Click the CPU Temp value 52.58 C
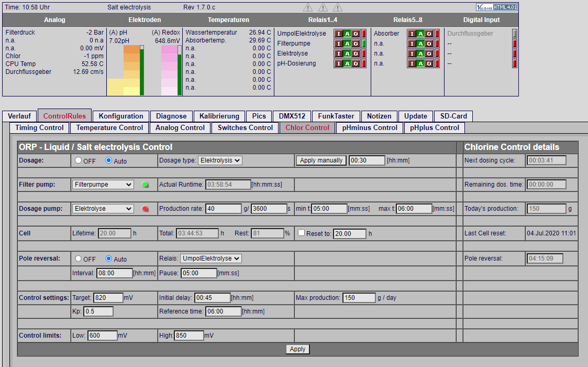The height and width of the screenshot is (367, 588). (x=92, y=64)
